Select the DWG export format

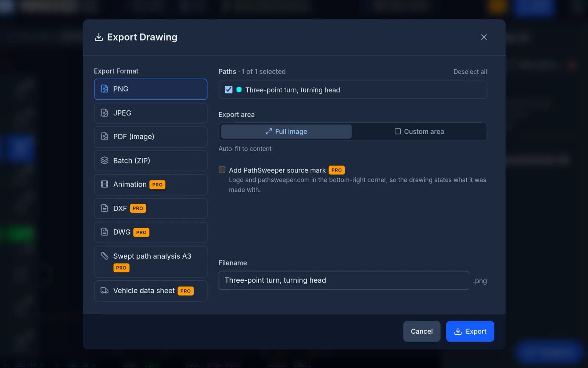(x=151, y=232)
